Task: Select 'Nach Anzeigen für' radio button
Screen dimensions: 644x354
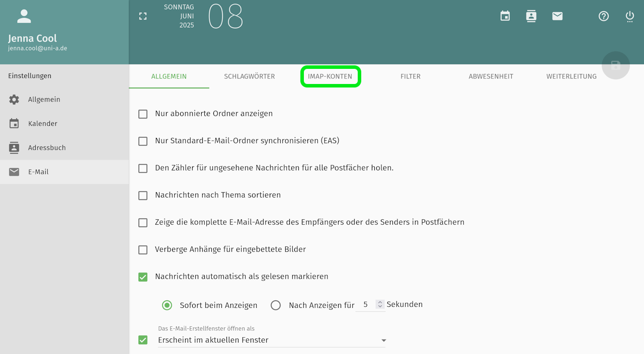Action: pos(276,305)
